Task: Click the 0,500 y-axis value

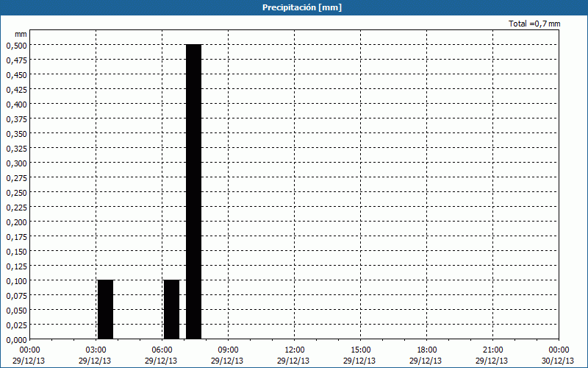Action: click(x=17, y=45)
